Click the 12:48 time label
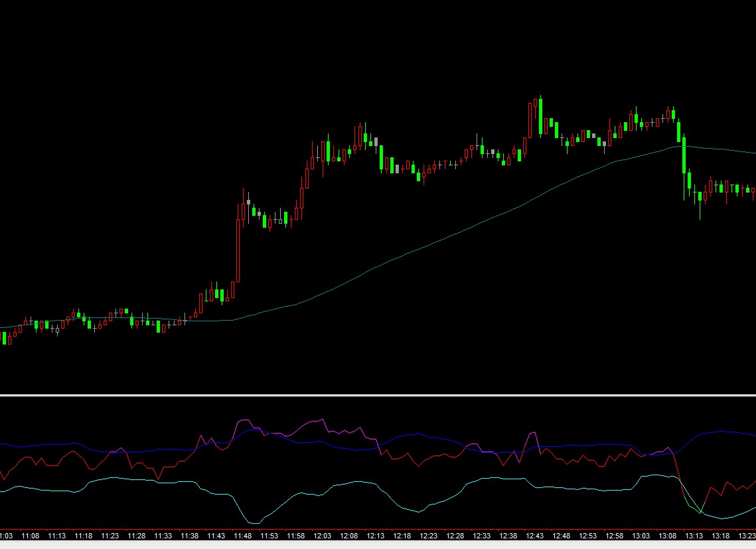 coord(561,536)
